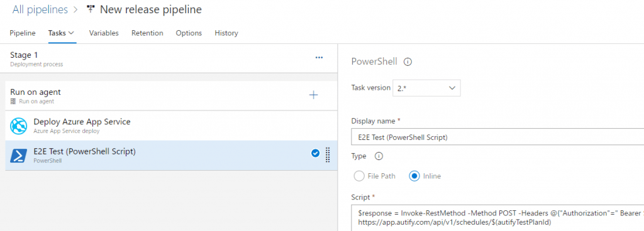
Task: Add a task with the plus icon
Action: (313, 95)
